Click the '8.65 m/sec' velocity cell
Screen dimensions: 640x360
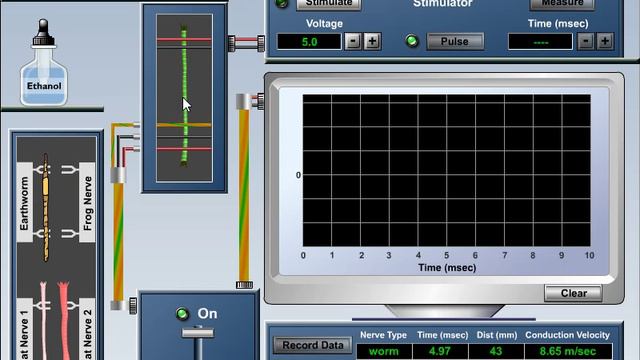click(568, 351)
